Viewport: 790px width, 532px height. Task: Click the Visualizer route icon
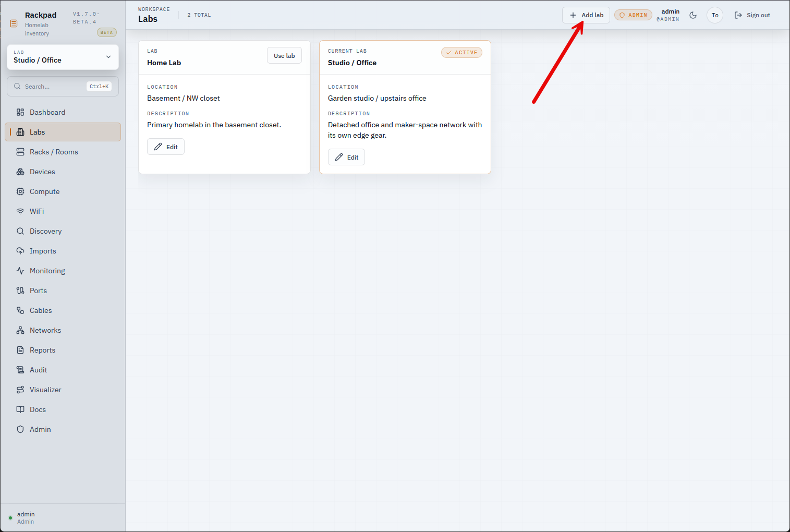pyautogui.click(x=20, y=390)
